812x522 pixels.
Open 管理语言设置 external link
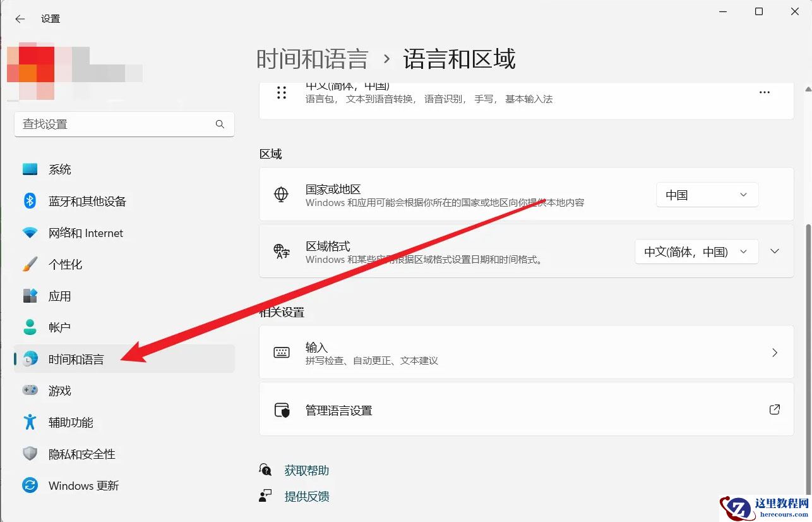point(526,410)
